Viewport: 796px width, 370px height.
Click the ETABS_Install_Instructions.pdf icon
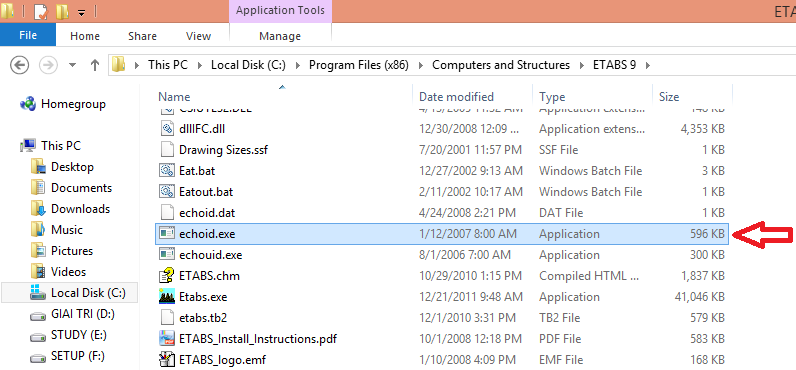pyautogui.click(x=167, y=339)
